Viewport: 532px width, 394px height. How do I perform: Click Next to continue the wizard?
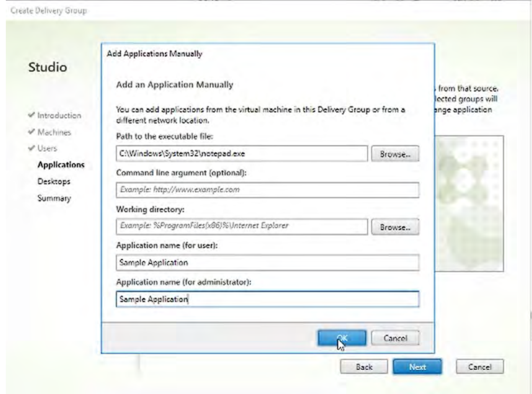(x=417, y=367)
